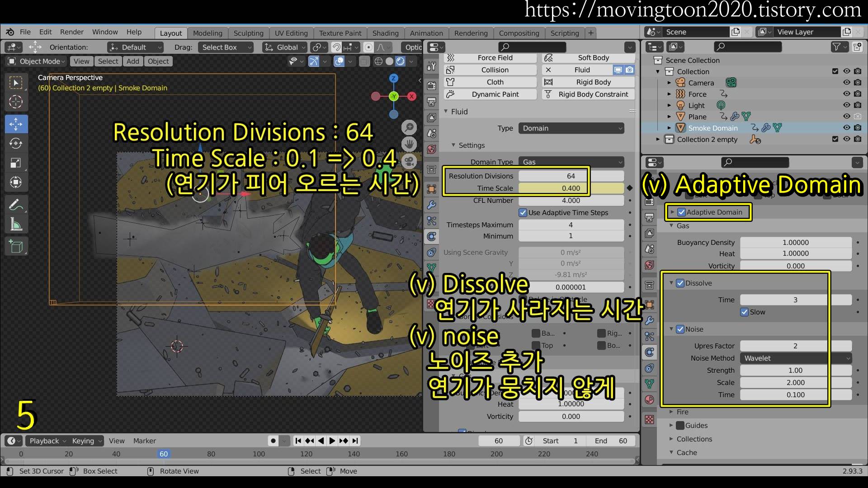Select the Rotate tool in viewport toolbar
This screenshot has height=488, width=868.
(x=16, y=143)
